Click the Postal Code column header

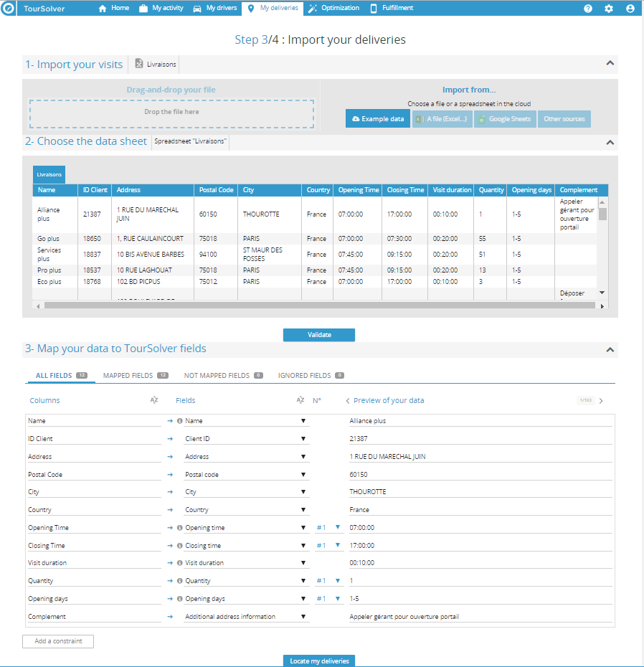(x=216, y=190)
